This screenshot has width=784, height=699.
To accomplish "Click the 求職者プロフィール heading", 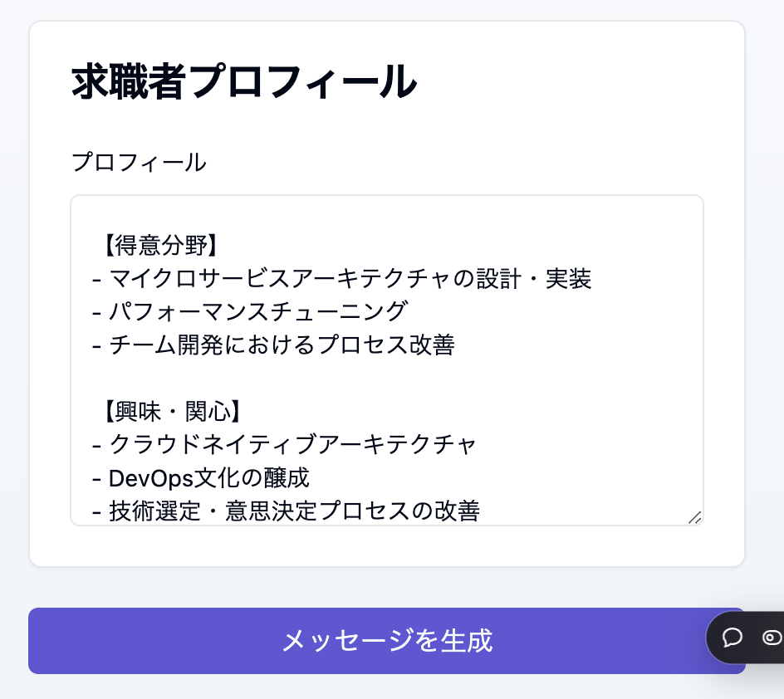I will click(243, 82).
